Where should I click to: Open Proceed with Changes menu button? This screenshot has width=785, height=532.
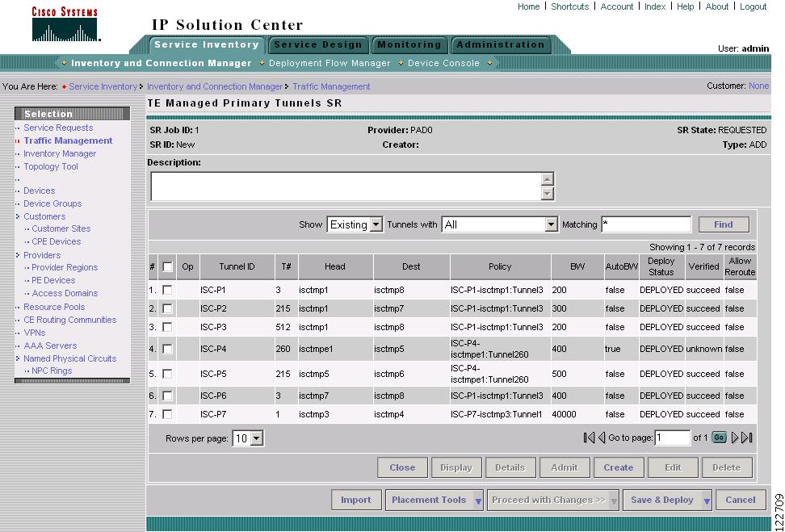tap(552, 500)
